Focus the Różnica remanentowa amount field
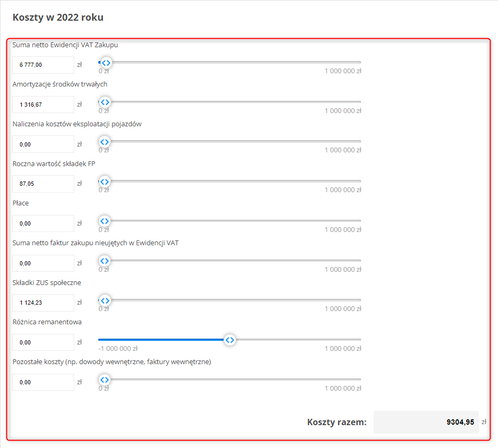The height and width of the screenshot is (448, 498). 43,342
